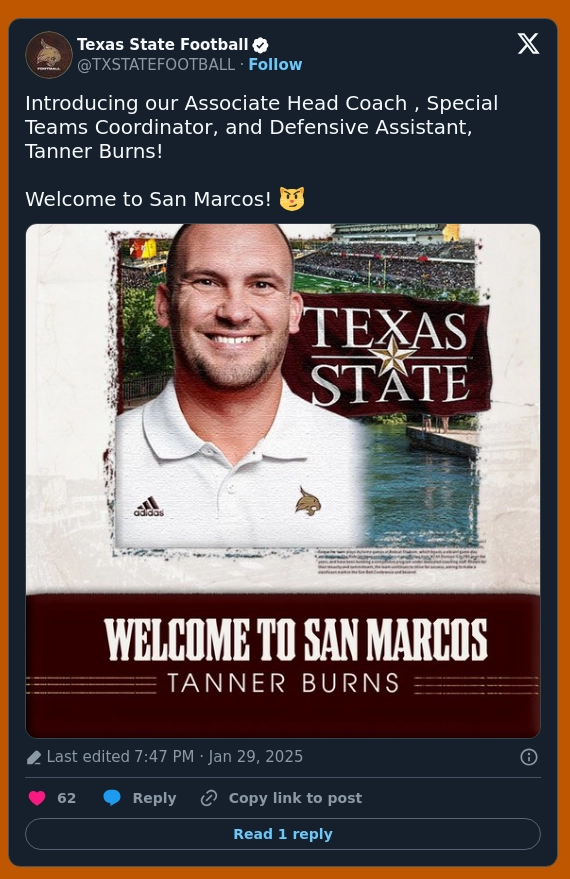The height and width of the screenshot is (879, 570).
Task: Click the chain link copy icon
Action: click(209, 798)
